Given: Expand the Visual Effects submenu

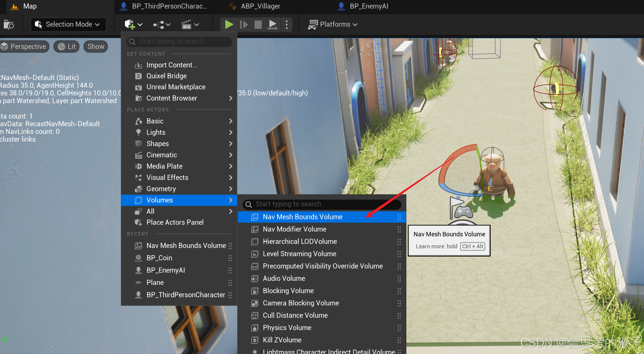Looking at the screenshot, I should tap(179, 178).
